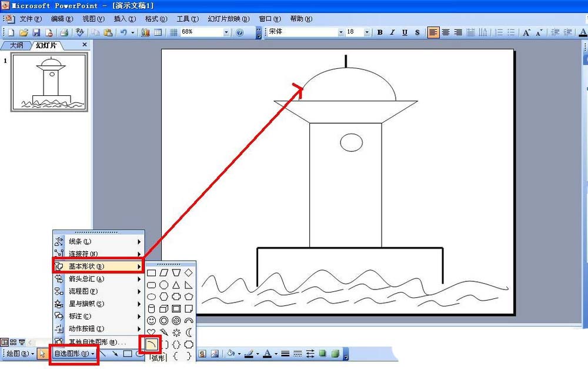This screenshot has width=588, height=369.
Task: Center-align the text
Action: tap(446, 32)
